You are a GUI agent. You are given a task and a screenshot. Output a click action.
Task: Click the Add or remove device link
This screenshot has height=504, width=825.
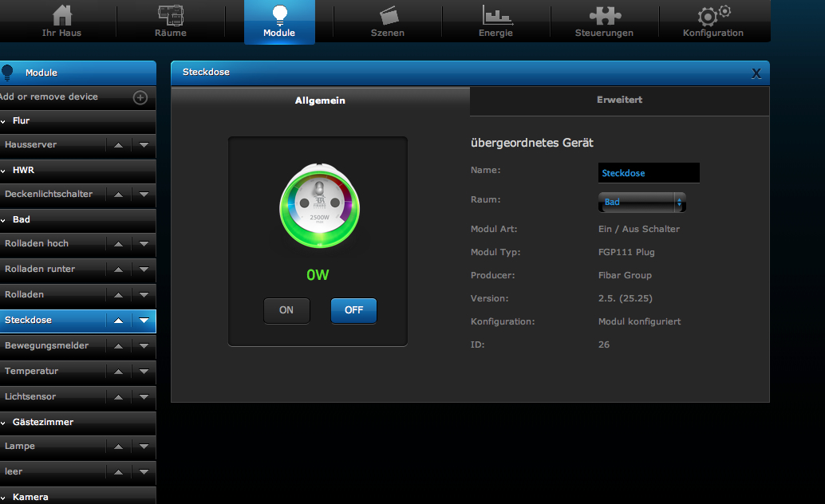pos(49,96)
